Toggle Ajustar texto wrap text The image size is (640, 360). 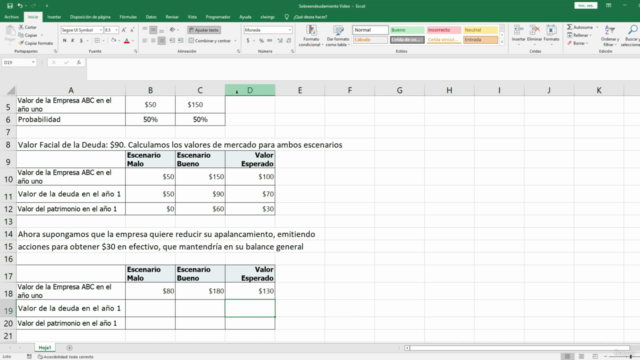[204, 30]
